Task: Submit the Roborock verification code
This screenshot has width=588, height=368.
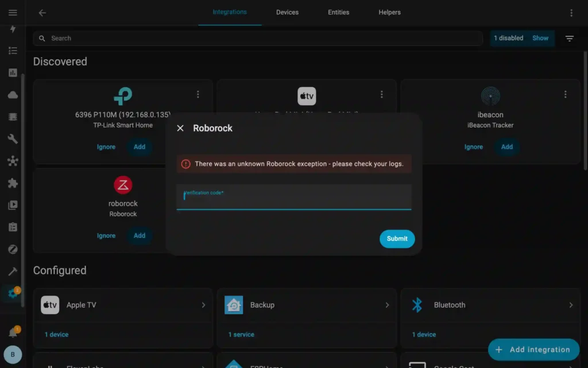Action: click(x=397, y=239)
